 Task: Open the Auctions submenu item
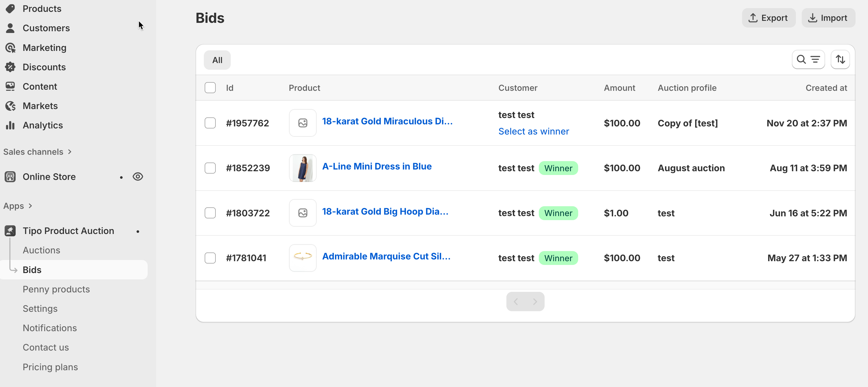41,250
